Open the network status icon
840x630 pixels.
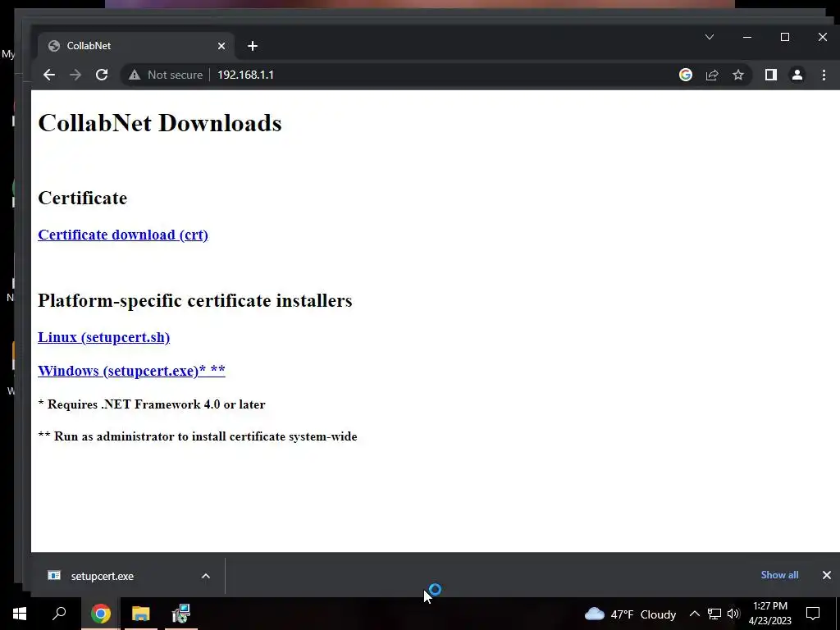tap(714, 614)
